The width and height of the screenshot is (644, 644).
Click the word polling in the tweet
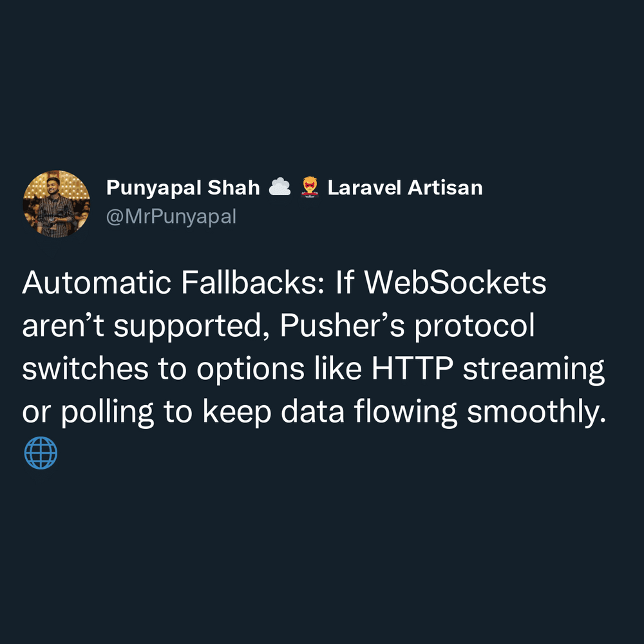click(108, 413)
